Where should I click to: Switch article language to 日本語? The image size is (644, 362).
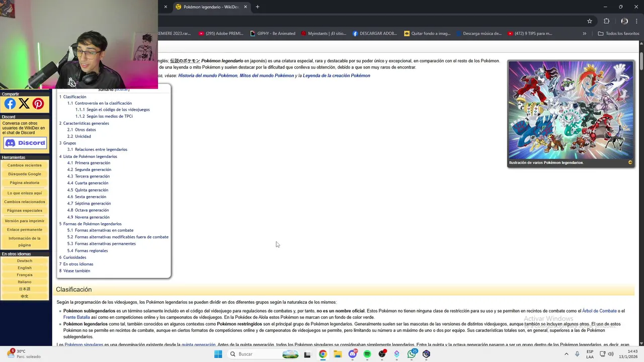tap(25, 289)
